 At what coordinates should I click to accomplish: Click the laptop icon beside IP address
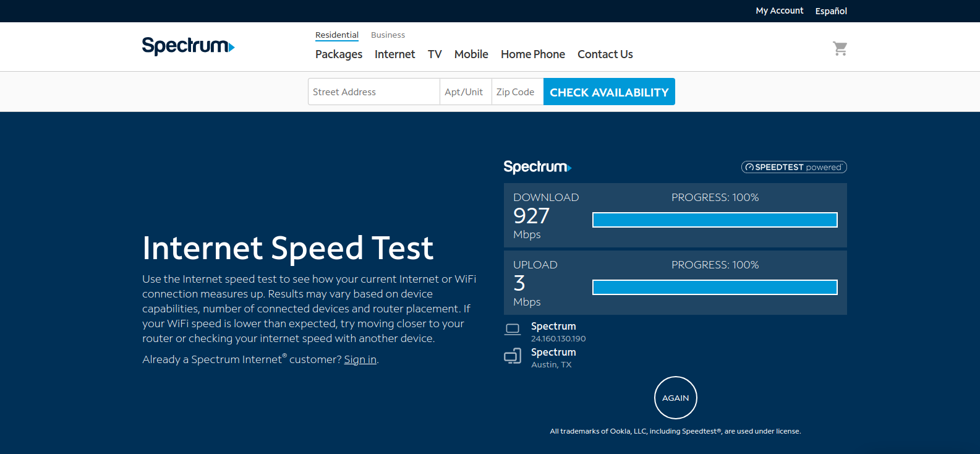coord(513,329)
